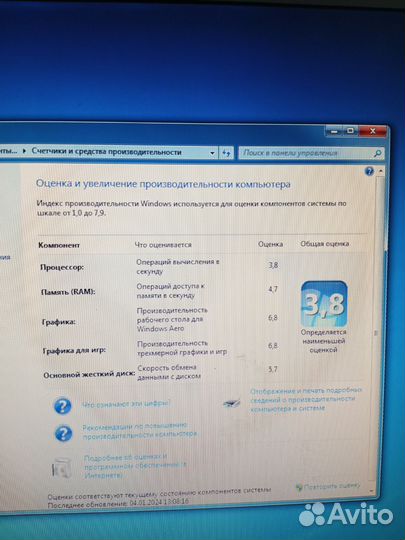Open the help question mark icon
The height and width of the screenshot is (540, 405).
369,171
